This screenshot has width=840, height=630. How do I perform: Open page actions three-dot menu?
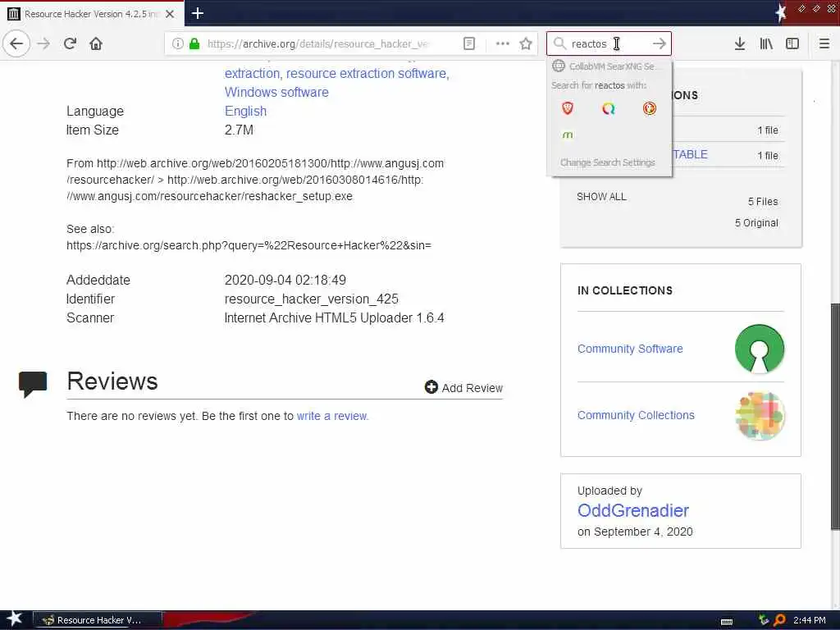click(503, 43)
